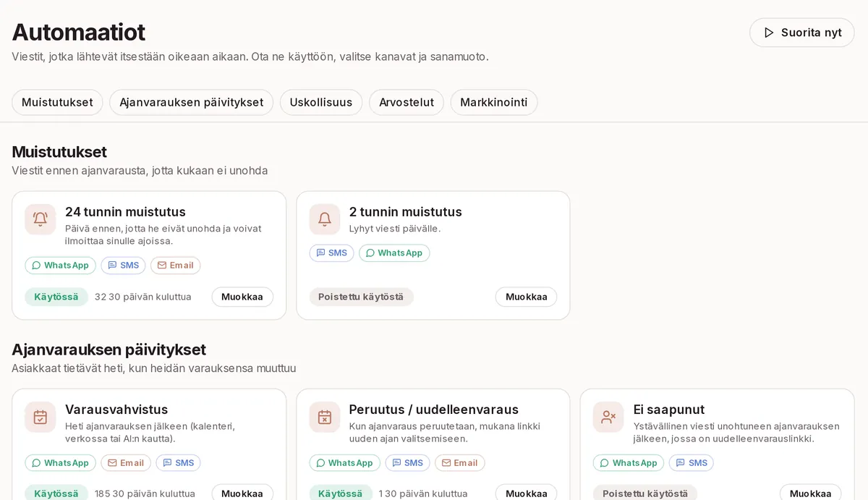Click the '1 30 päivän kuluttua' text
Viewport: 868px width, 500px height.
tap(423, 493)
